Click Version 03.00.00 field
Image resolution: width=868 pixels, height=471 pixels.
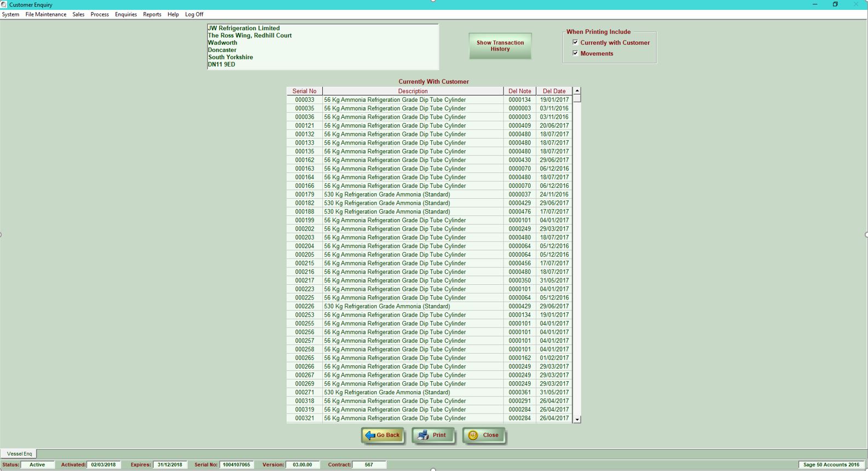tap(302, 464)
